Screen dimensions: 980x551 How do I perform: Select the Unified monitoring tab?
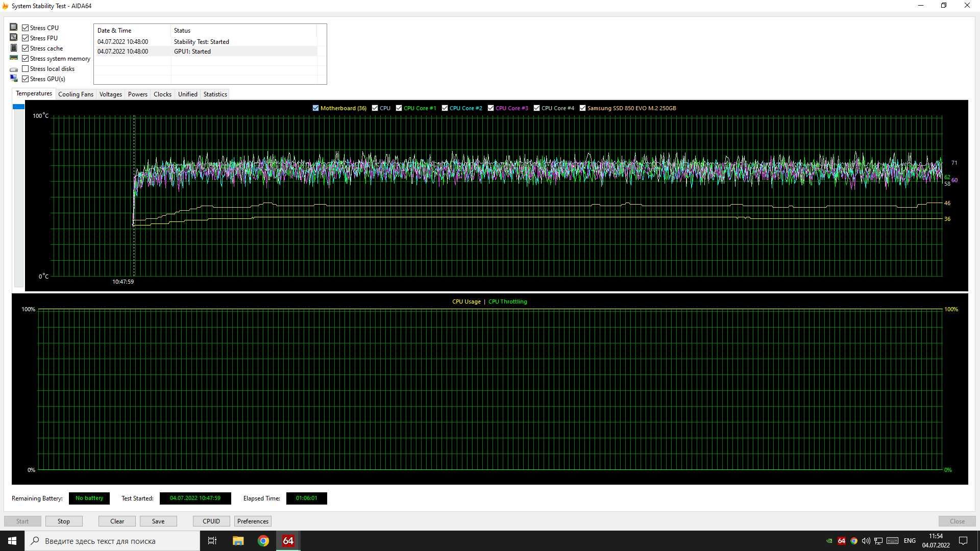click(187, 94)
